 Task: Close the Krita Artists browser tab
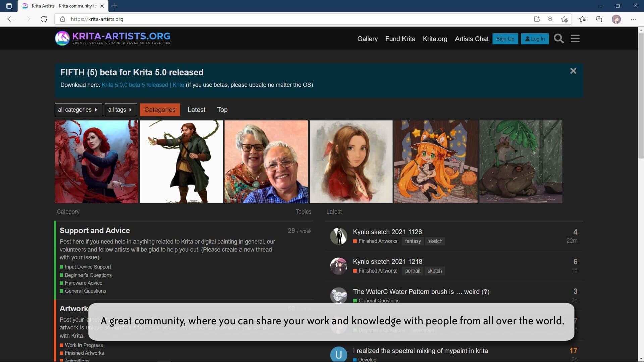tap(102, 6)
